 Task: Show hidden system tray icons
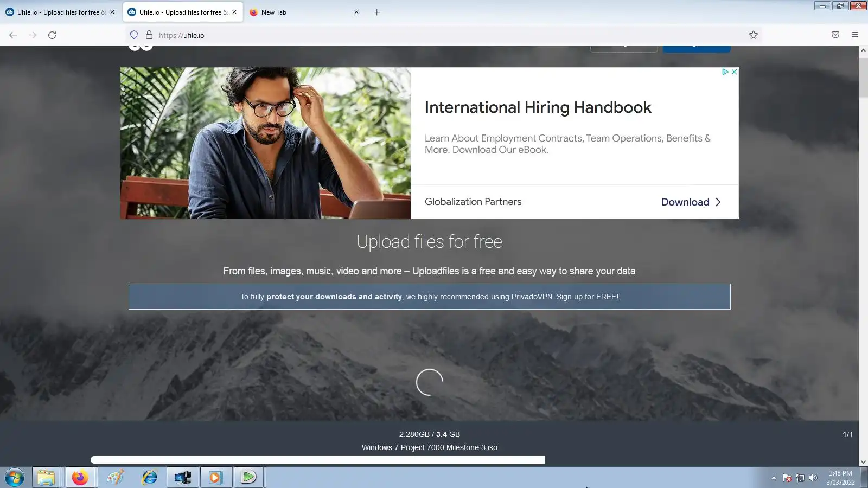(774, 478)
